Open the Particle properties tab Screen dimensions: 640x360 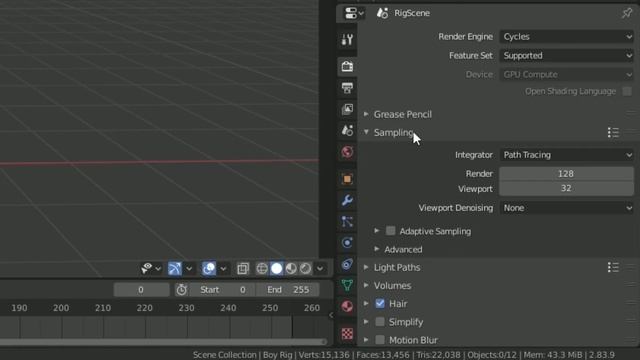pos(347,222)
